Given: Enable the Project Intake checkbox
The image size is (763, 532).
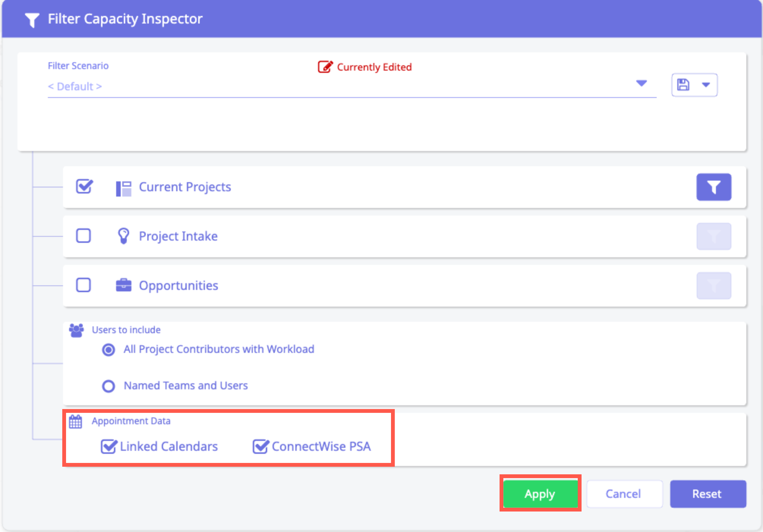Looking at the screenshot, I should 84,236.
